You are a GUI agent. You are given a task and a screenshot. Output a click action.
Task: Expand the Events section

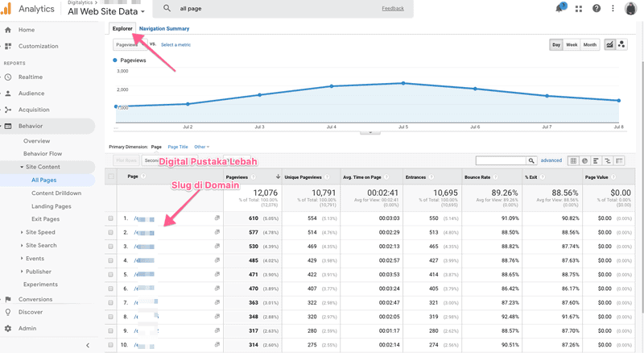click(x=22, y=259)
